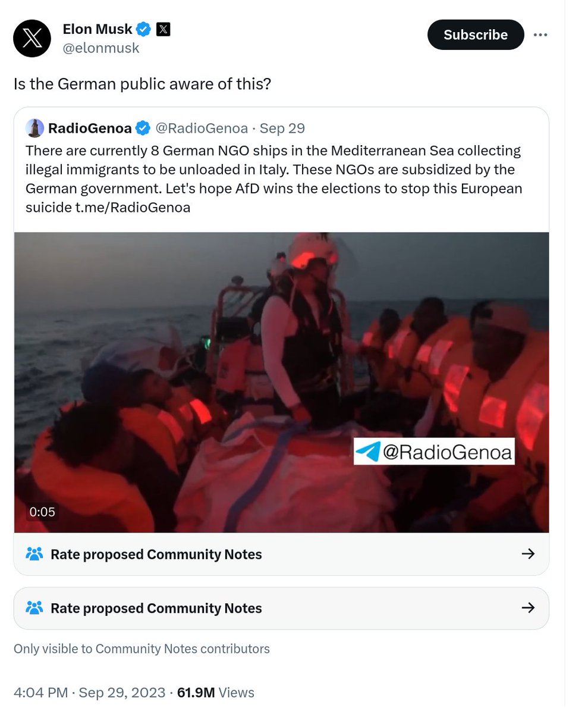Click the 61.9M Views count
Screen dimensions: 588x714
pyautogui.click(x=216, y=693)
